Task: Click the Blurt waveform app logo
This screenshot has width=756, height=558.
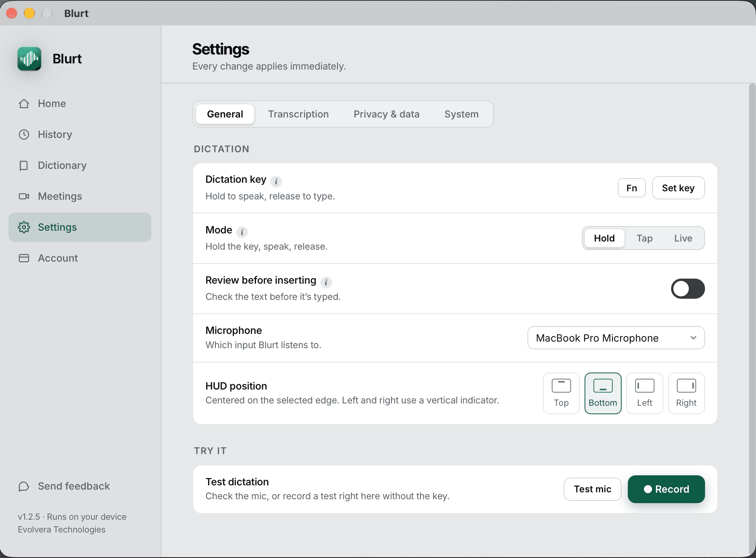Action: tap(29, 59)
